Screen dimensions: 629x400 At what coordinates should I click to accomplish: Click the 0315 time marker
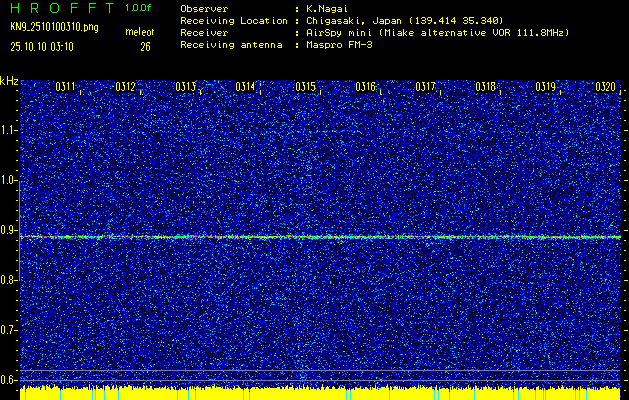point(306,87)
